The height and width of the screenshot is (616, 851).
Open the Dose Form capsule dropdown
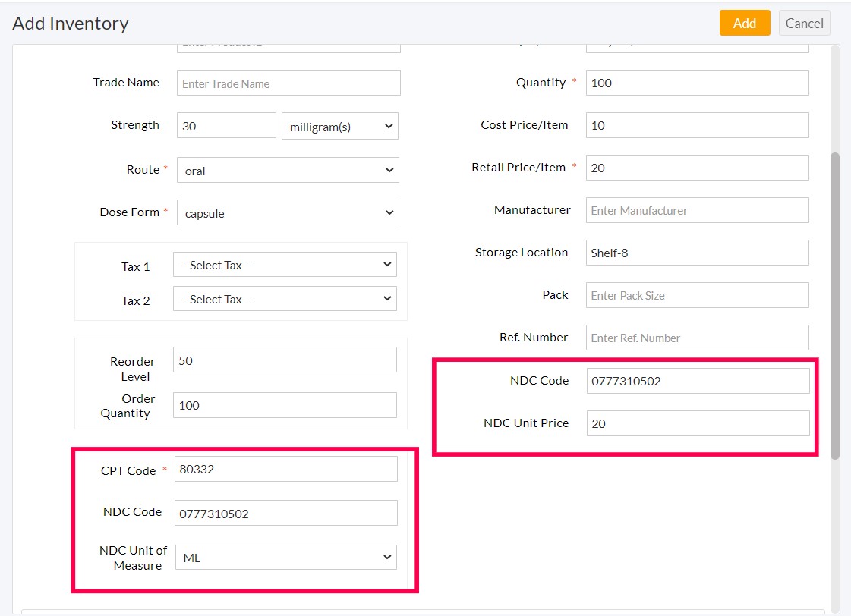tap(288, 212)
